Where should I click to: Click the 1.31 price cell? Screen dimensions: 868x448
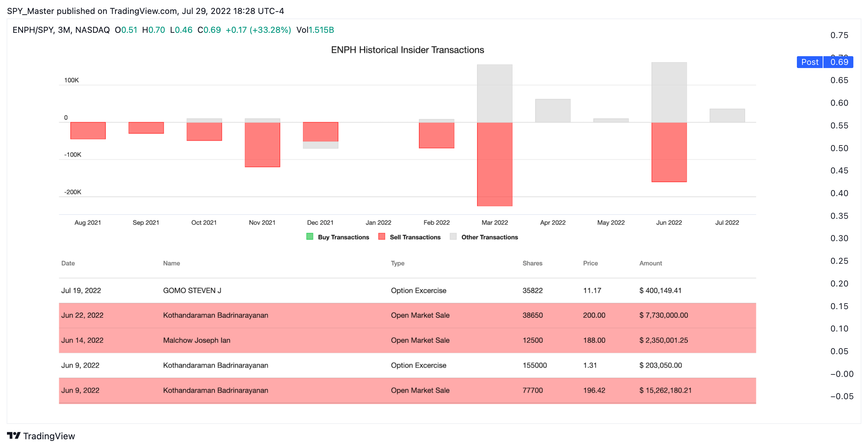pyautogui.click(x=590, y=365)
